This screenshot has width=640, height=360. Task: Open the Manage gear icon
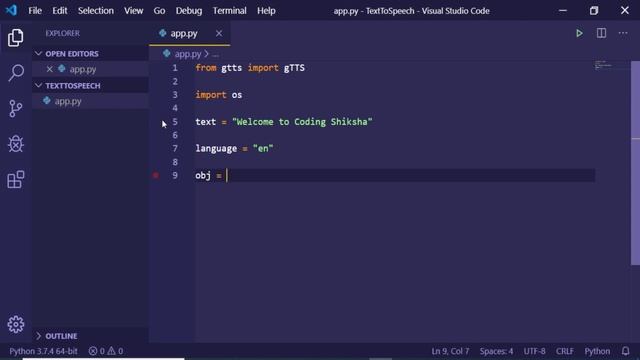pyautogui.click(x=16, y=324)
